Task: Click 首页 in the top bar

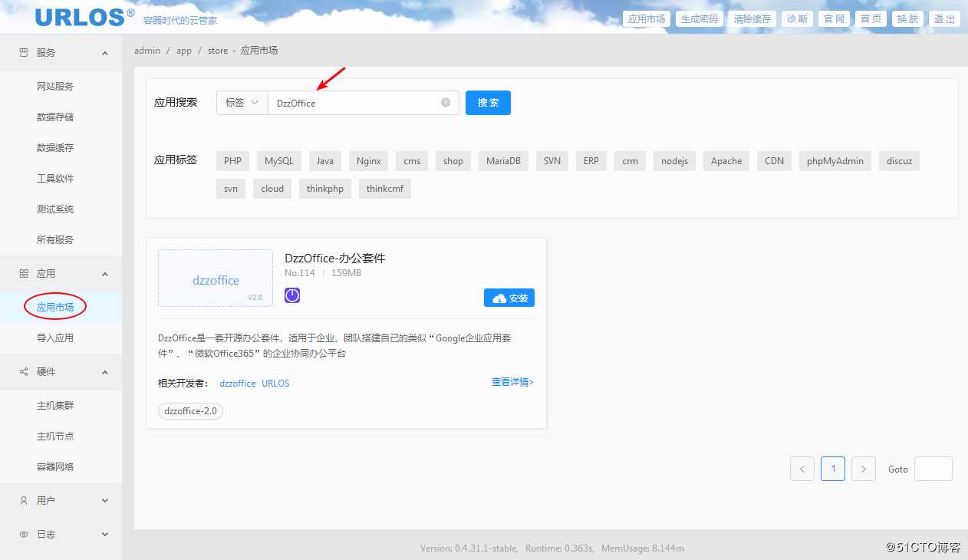Action: (871, 19)
